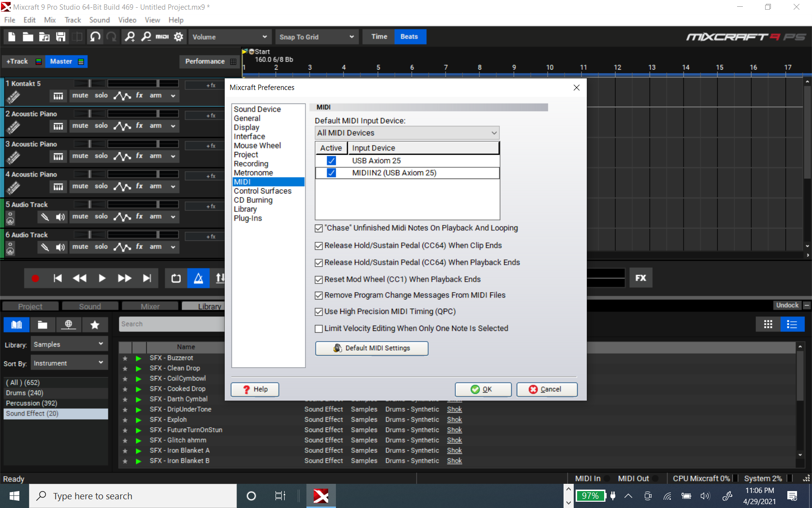Toggle Remove Program Change Messages checkbox

click(319, 296)
